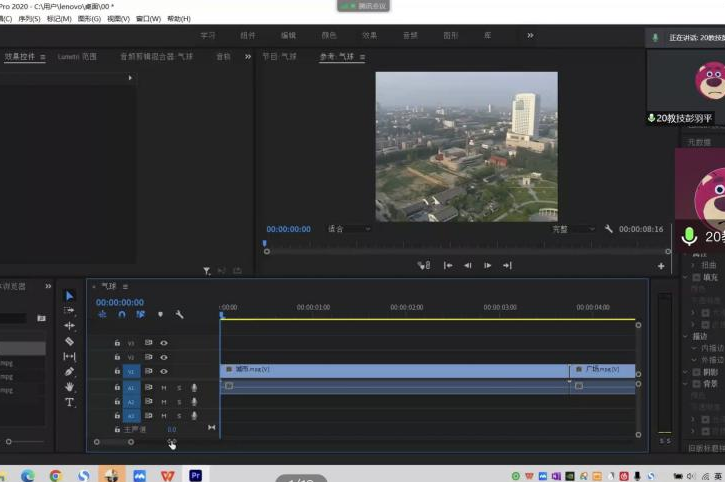Open the 窗口(W) menu
The image size is (725, 482).
149,18
